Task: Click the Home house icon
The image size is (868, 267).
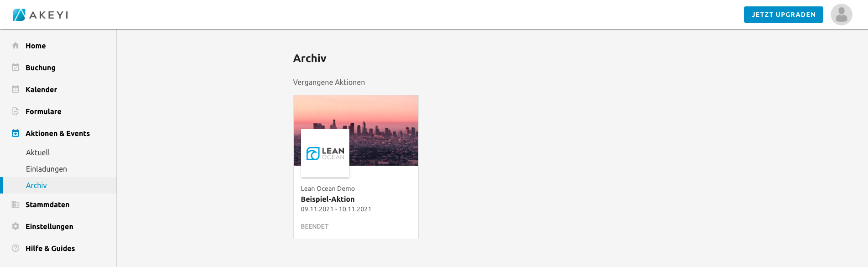Action: 16,46
